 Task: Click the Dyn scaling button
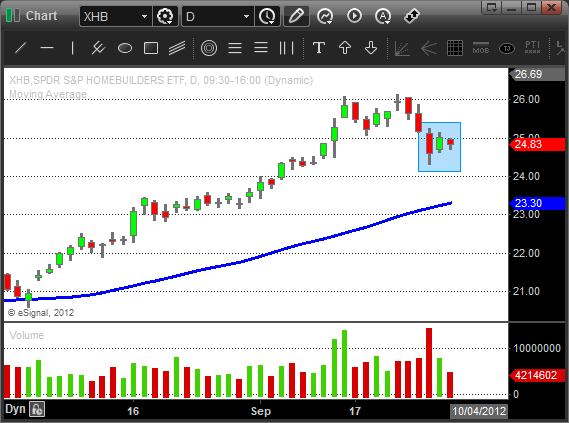[x=15, y=409]
